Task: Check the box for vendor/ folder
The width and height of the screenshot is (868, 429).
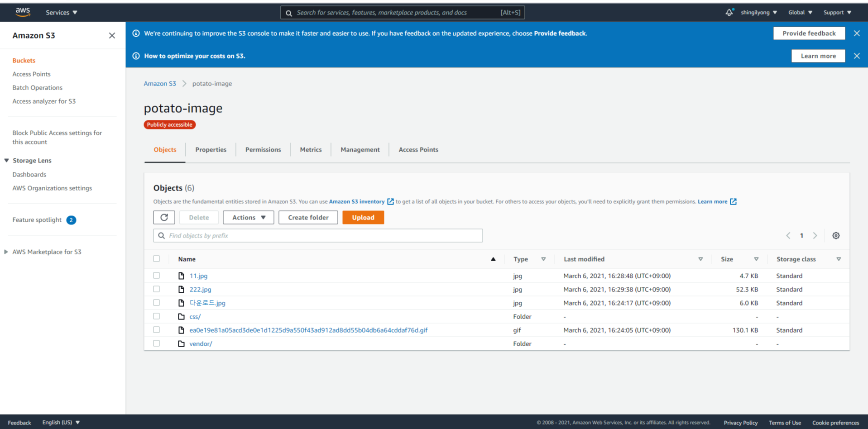Action: [157, 343]
